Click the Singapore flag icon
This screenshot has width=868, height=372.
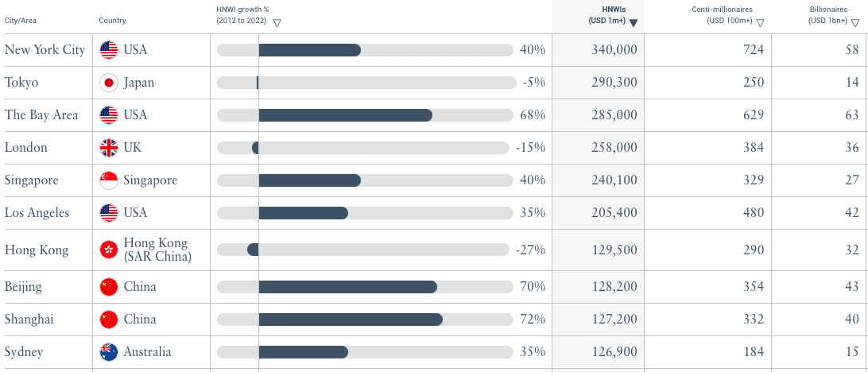[x=109, y=180]
